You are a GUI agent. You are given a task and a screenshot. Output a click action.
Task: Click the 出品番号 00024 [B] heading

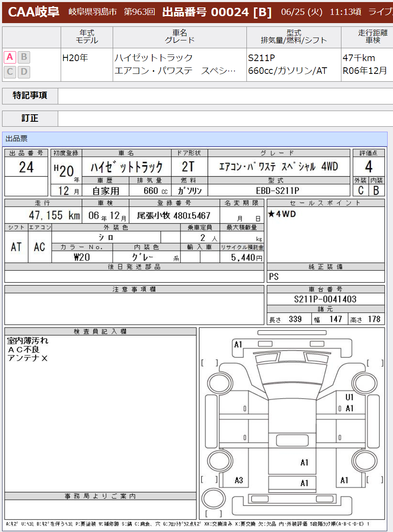[217, 12]
